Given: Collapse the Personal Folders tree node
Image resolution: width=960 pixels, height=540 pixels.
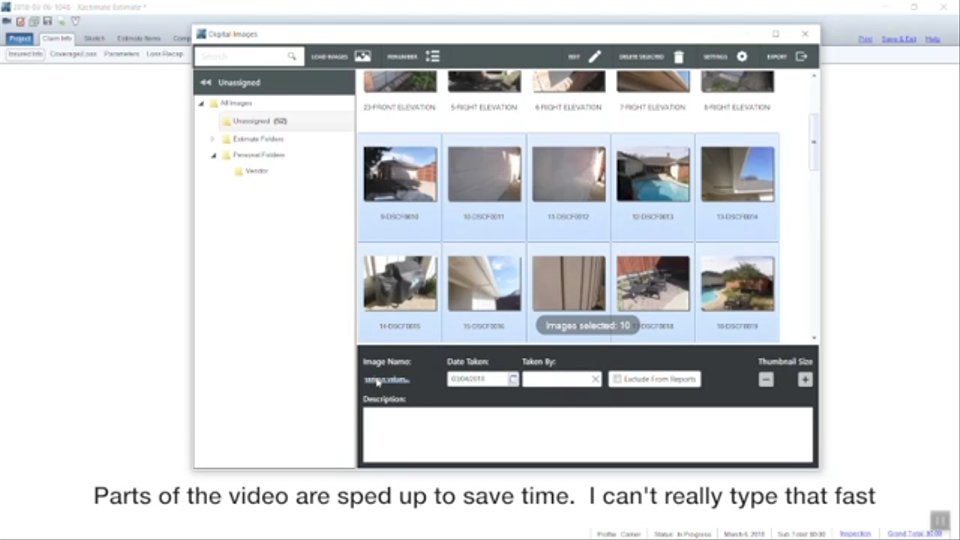Looking at the screenshot, I should pyautogui.click(x=213, y=155).
